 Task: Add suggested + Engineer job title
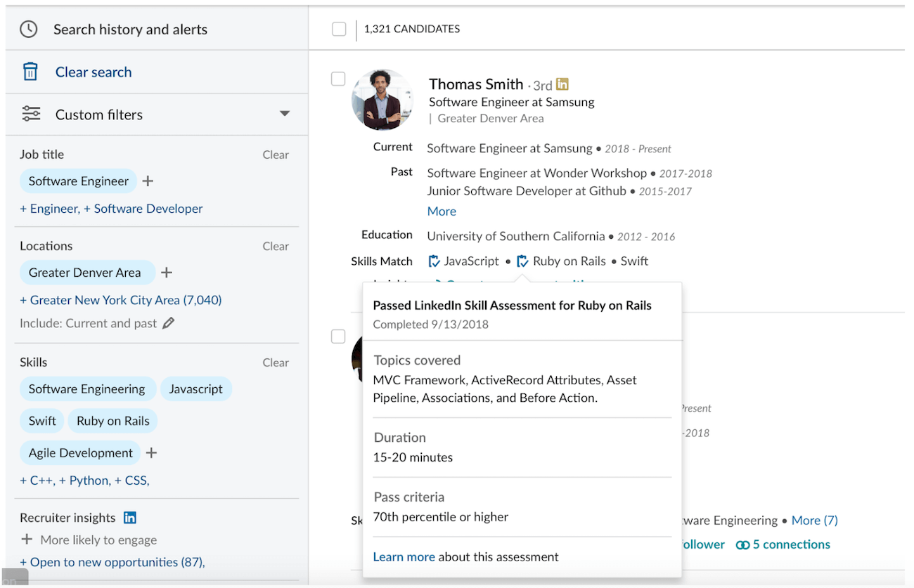49,209
